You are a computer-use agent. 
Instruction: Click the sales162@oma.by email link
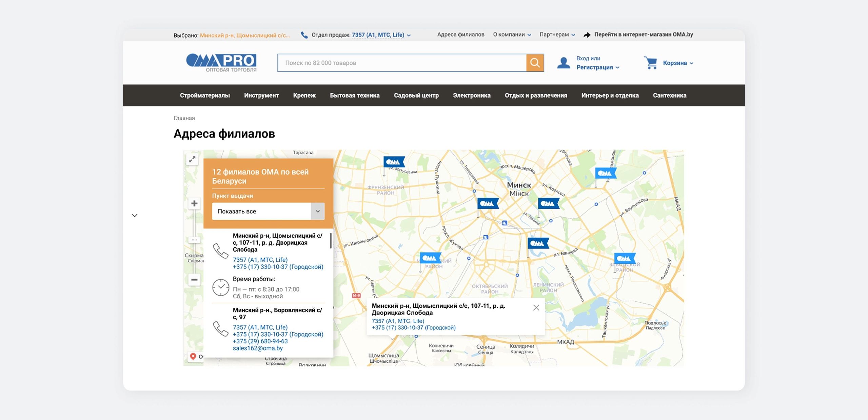[257, 348]
